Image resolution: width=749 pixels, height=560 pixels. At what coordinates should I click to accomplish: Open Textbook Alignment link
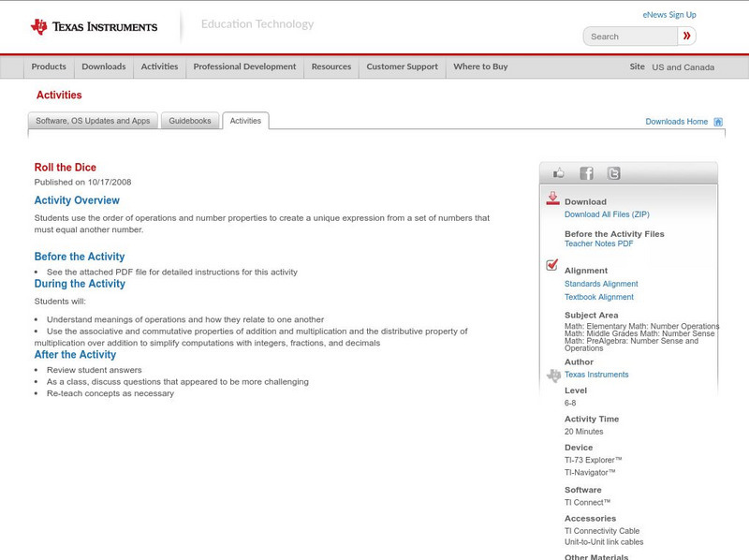599,297
